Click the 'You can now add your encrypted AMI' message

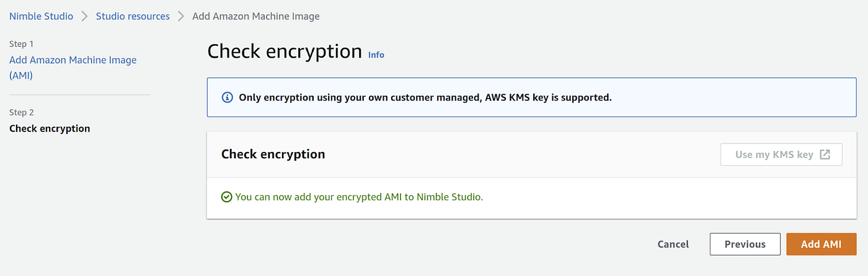pyautogui.click(x=359, y=197)
